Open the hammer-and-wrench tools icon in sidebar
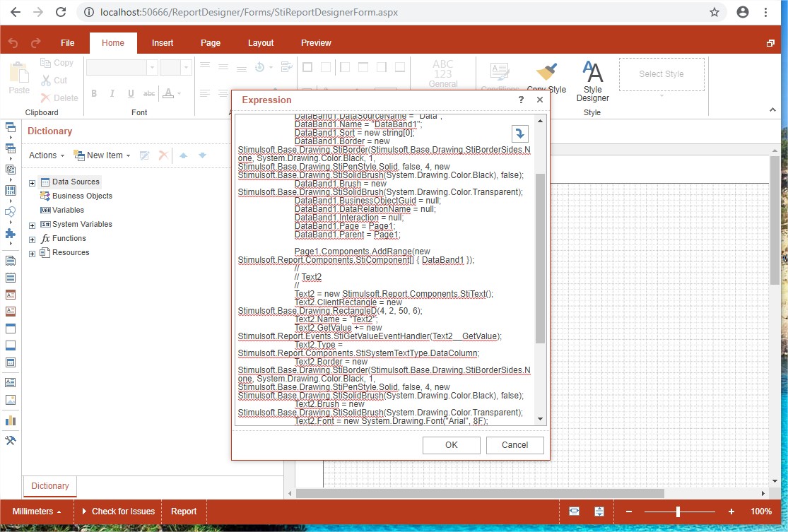This screenshot has height=532, width=788. (x=10, y=441)
